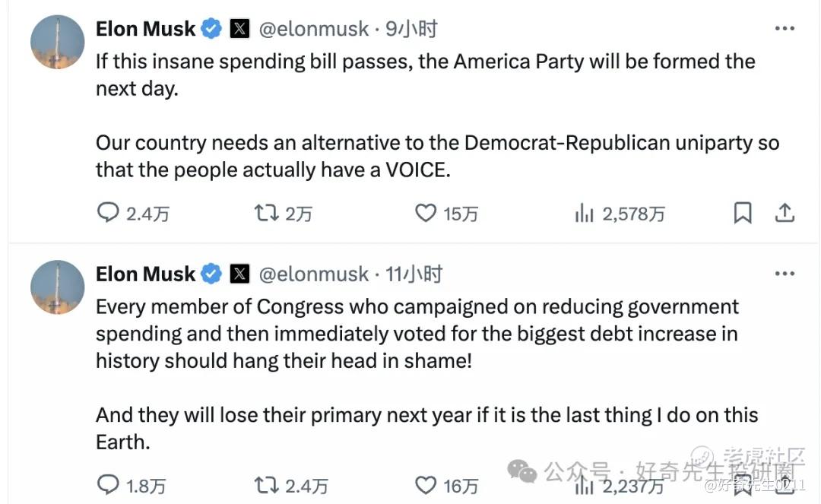Viewport: 821px width, 504px height.
Task: Like the Congress spending tweet
Action: pyautogui.click(x=426, y=484)
